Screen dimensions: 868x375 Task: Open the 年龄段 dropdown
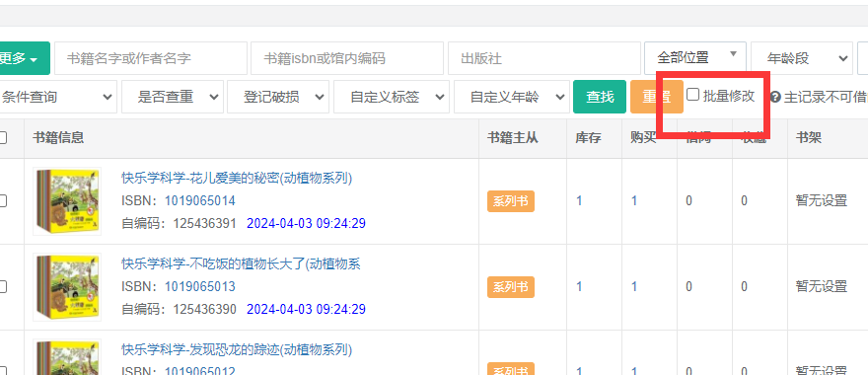click(802, 58)
